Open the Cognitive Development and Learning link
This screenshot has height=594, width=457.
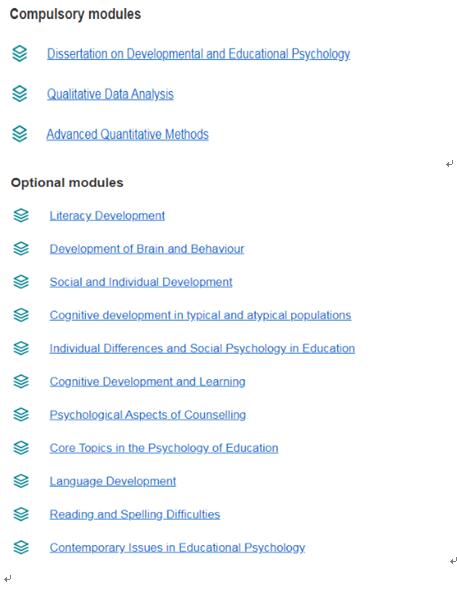coord(147,381)
